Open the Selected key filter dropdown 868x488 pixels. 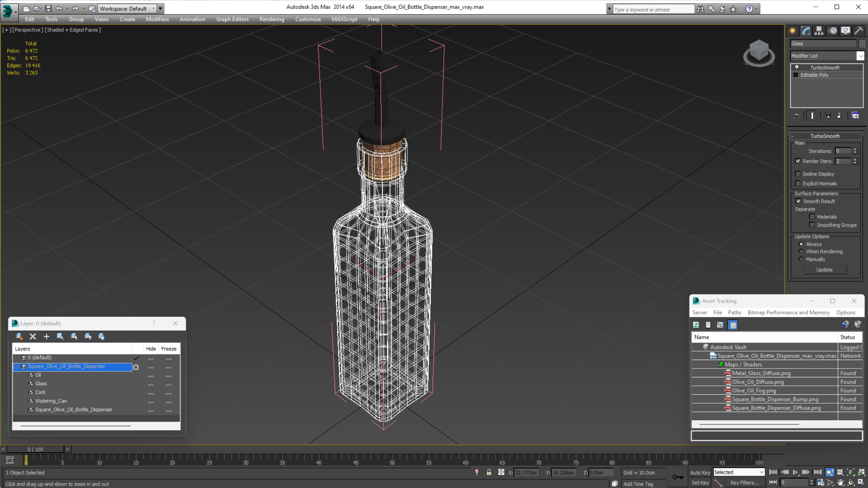click(739, 472)
